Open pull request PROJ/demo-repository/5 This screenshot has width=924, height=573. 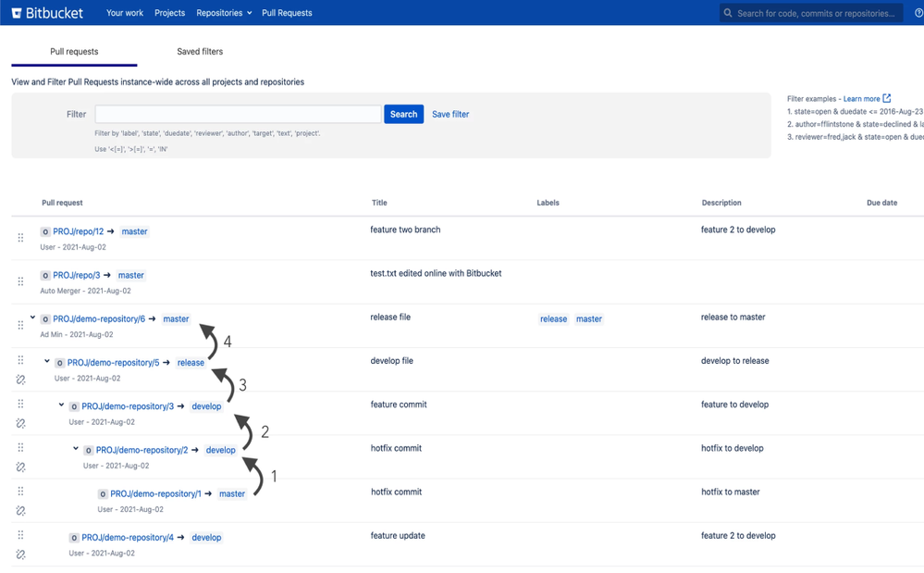point(113,363)
